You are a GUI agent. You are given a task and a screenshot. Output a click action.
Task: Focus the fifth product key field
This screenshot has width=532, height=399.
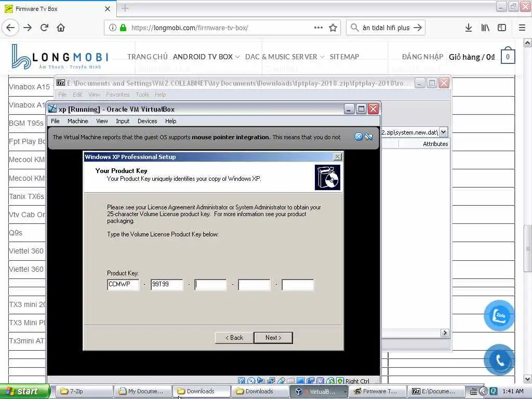(x=298, y=285)
